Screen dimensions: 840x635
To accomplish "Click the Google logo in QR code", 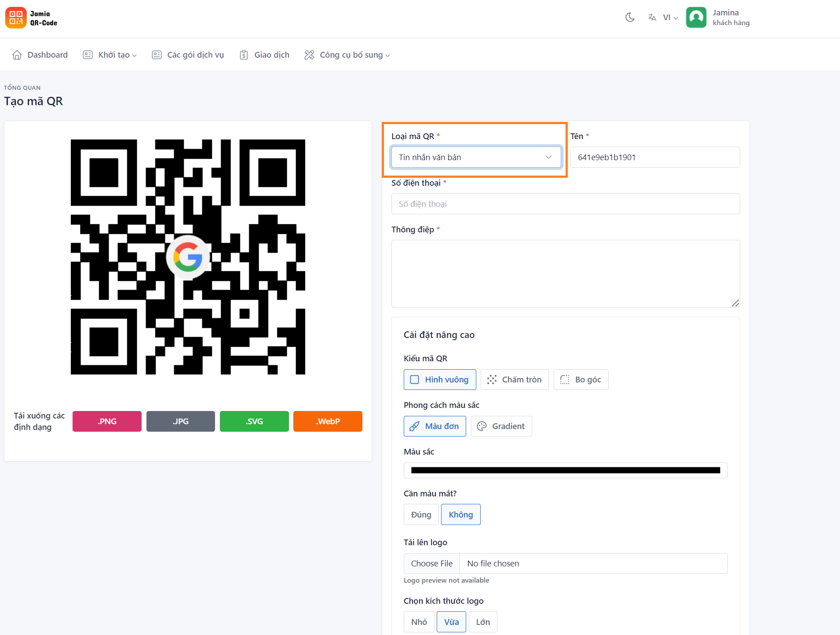I will click(188, 257).
